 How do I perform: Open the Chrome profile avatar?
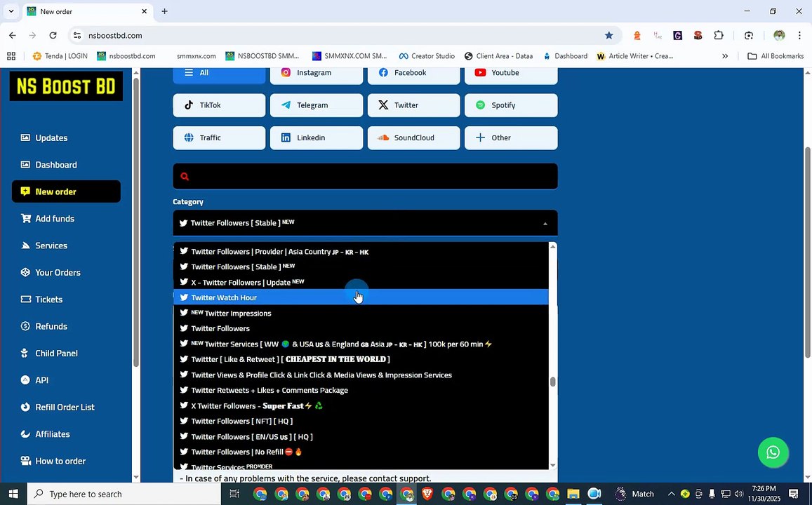click(779, 35)
